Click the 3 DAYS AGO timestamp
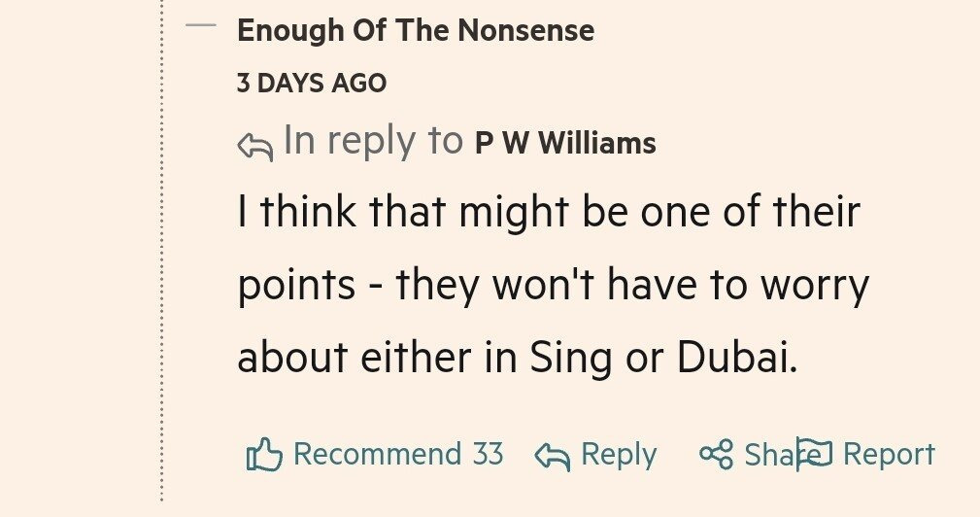The image size is (980, 517). (x=311, y=84)
